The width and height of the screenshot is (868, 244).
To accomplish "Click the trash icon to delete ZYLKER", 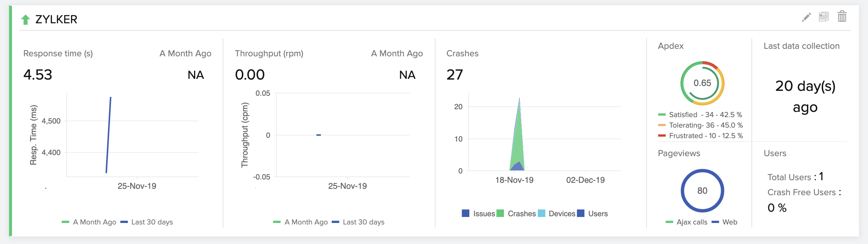I will pyautogui.click(x=842, y=17).
